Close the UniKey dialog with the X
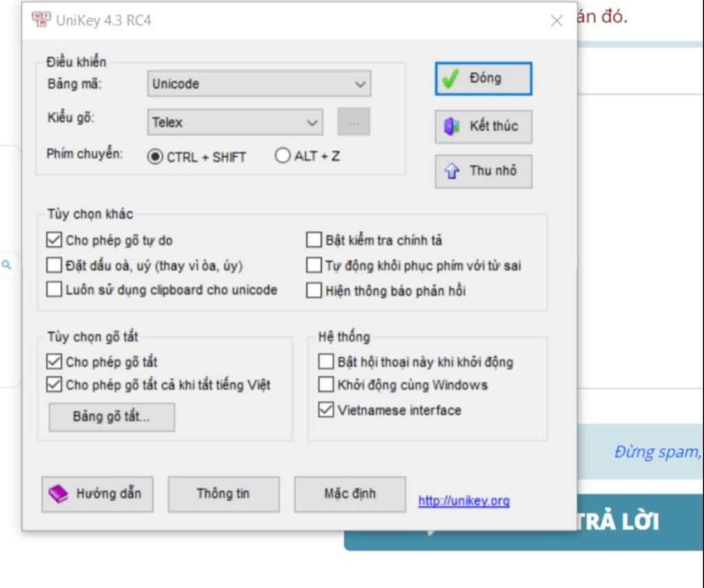Screen dimensions: 704x588 (557, 21)
